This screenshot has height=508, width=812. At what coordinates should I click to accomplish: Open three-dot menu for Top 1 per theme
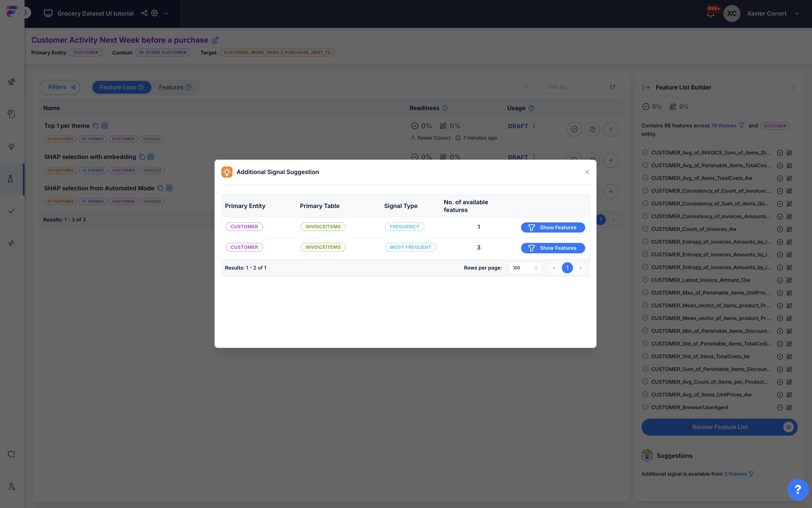click(x=534, y=126)
